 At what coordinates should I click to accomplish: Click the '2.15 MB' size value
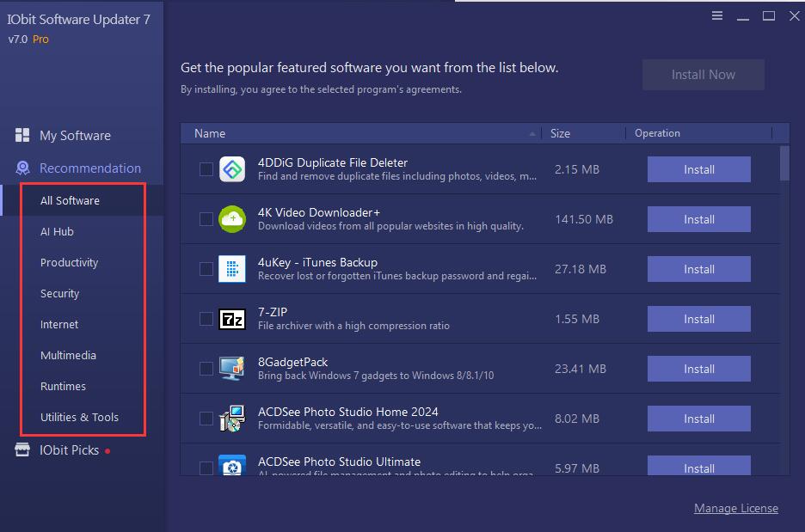click(x=577, y=169)
